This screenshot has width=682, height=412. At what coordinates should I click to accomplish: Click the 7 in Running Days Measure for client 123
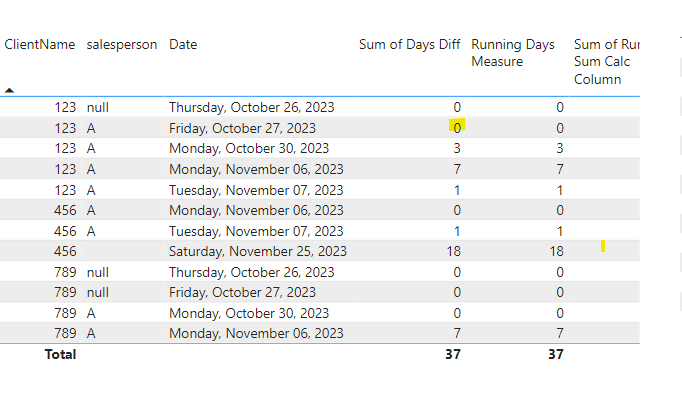tap(560, 169)
